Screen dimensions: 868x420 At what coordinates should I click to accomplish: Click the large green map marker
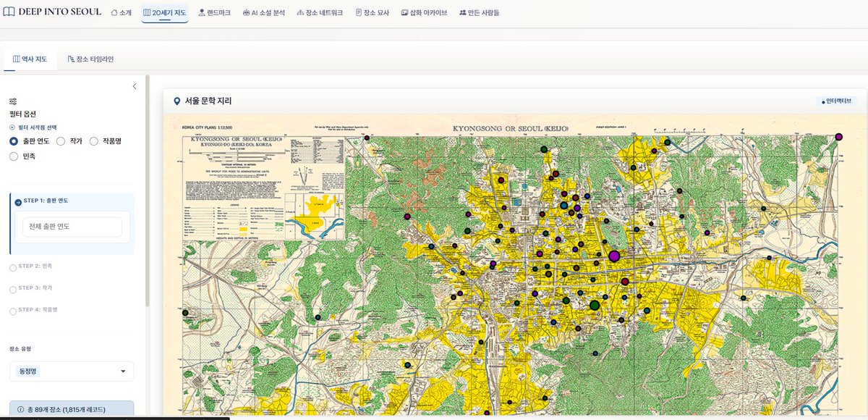(595, 306)
